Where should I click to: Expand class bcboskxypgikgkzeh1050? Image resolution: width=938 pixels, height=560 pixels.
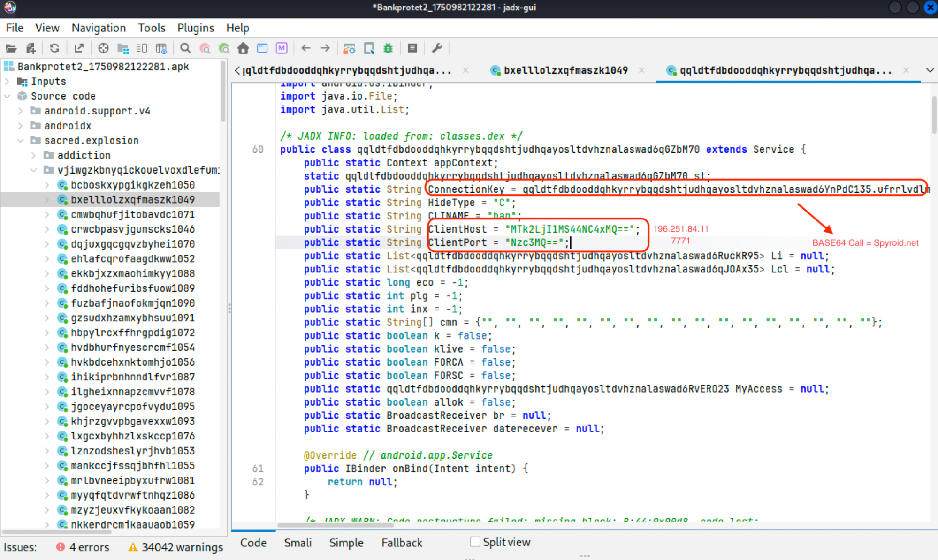click(x=47, y=185)
